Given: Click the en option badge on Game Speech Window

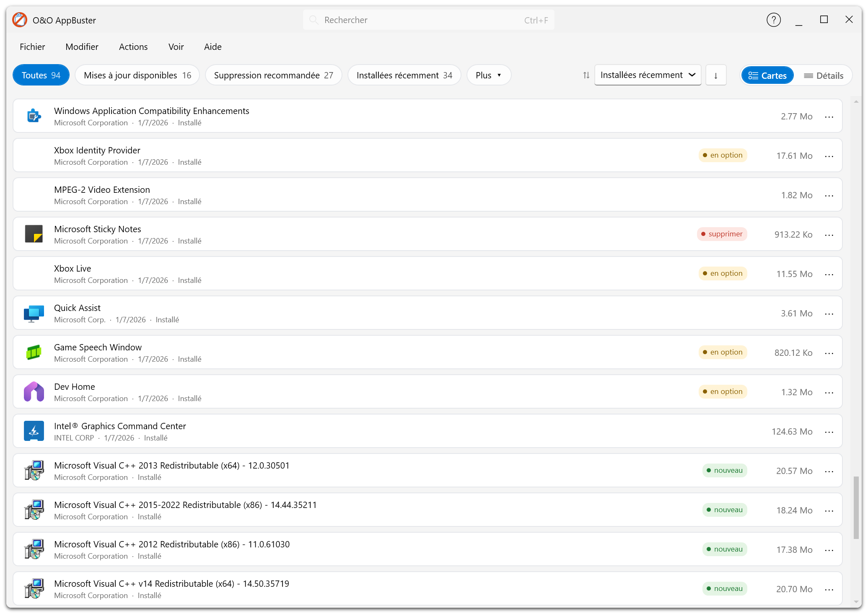Looking at the screenshot, I should click(723, 352).
